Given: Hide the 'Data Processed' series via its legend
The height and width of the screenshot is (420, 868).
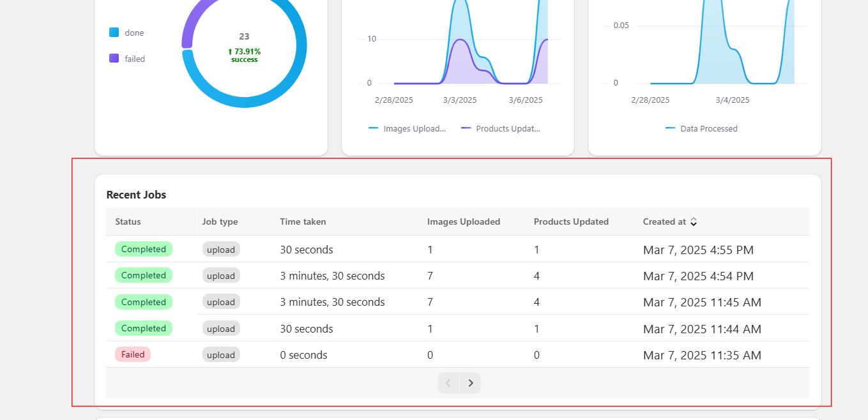Looking at the screenshot, I should point(701,128).
